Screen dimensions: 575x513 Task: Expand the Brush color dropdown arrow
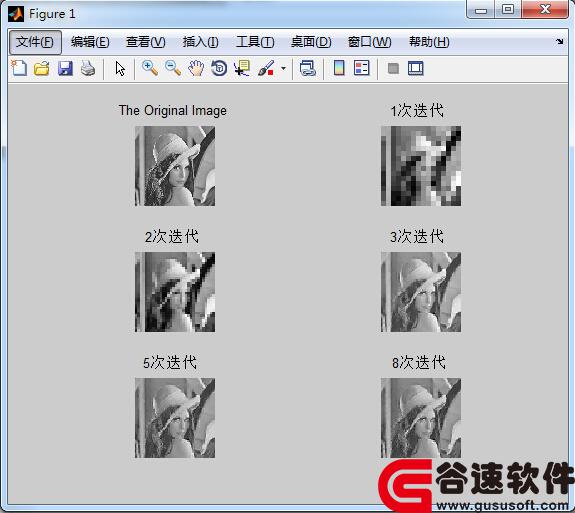pyautogui.click(x=283, y=68)
